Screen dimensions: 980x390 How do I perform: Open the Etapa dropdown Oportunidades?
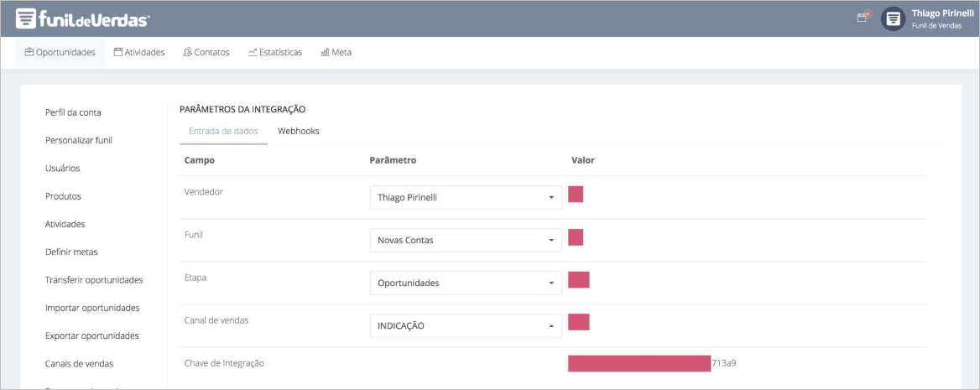pyautogui.click(x=465, y=283)
